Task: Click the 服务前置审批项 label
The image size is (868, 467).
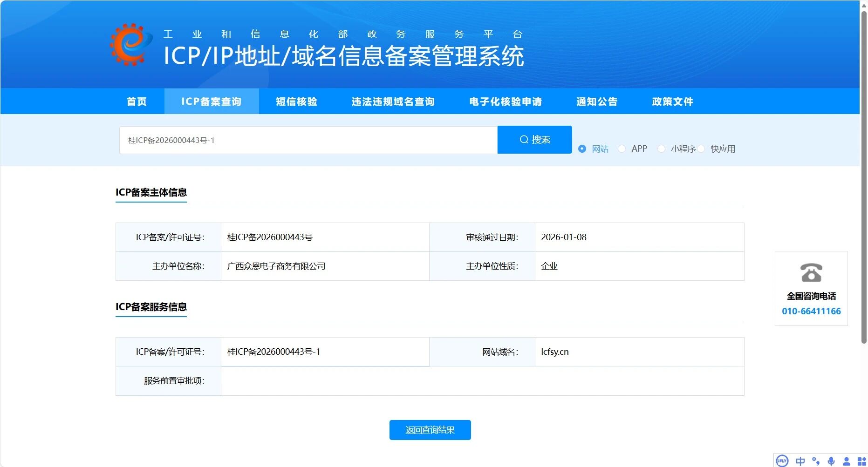Action: click(x=174, y=381)
